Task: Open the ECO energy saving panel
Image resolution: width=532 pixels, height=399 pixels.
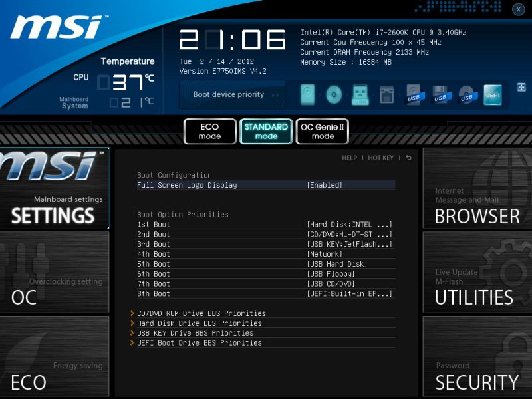Action: click(x=55, y=356)
